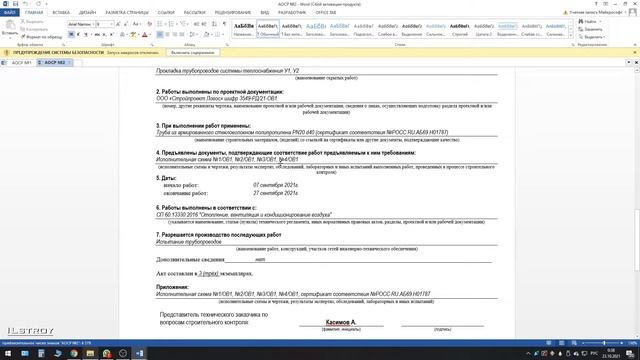This screenshot has height=360, width=640.
Task: Click the Undo arrow in quick access toolbar
Action: click(x=25, y=4)
